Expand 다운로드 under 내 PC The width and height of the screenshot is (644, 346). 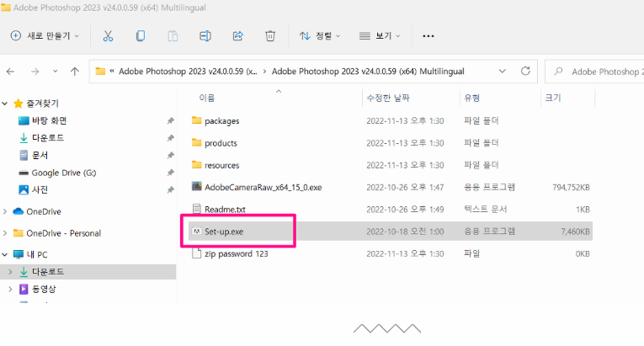(x=11, y=272)
